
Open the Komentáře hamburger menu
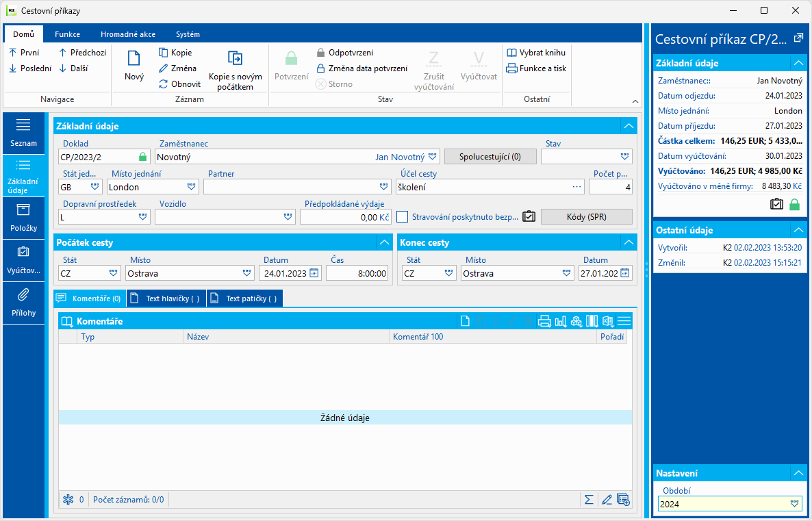tap(624, 322)
